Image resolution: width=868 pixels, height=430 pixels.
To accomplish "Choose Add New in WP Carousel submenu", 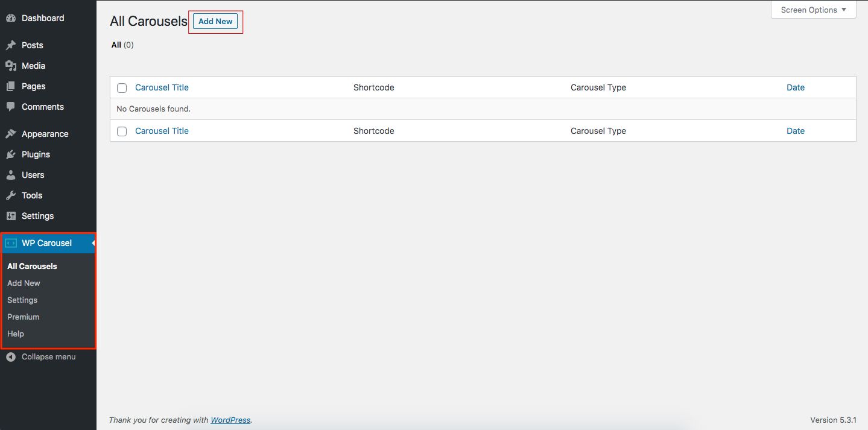I will click(x=24, y=283).
